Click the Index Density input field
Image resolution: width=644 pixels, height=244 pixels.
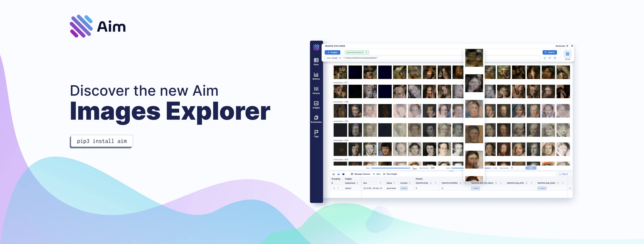click(x=514, y=168)
